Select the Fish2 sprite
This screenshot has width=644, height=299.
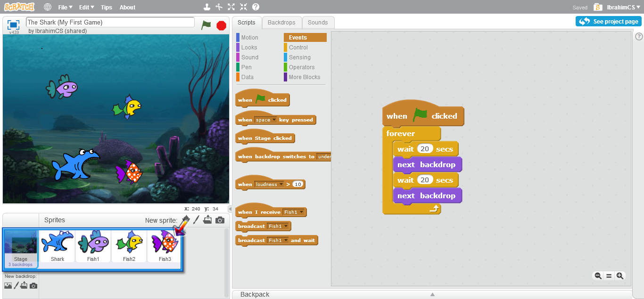(x=129, y=246)
